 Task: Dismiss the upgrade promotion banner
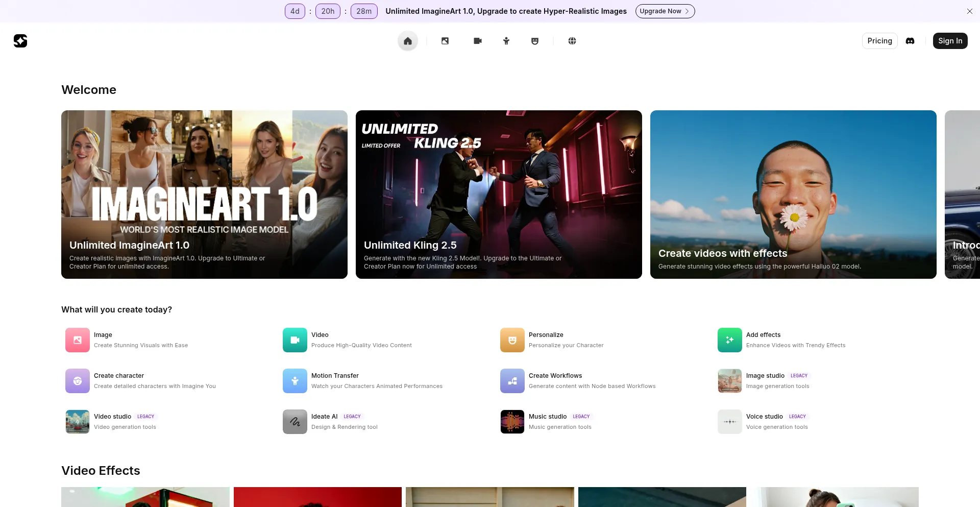(x=969, y=11)
